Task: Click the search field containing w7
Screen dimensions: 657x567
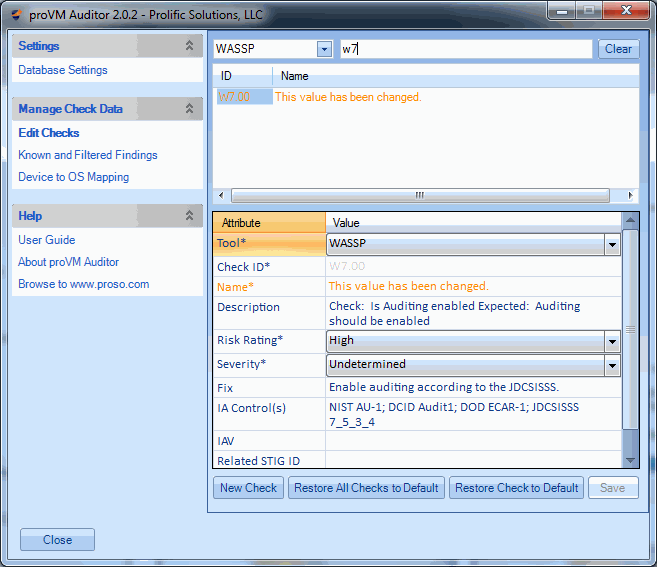Action: (x=466, y=49)
